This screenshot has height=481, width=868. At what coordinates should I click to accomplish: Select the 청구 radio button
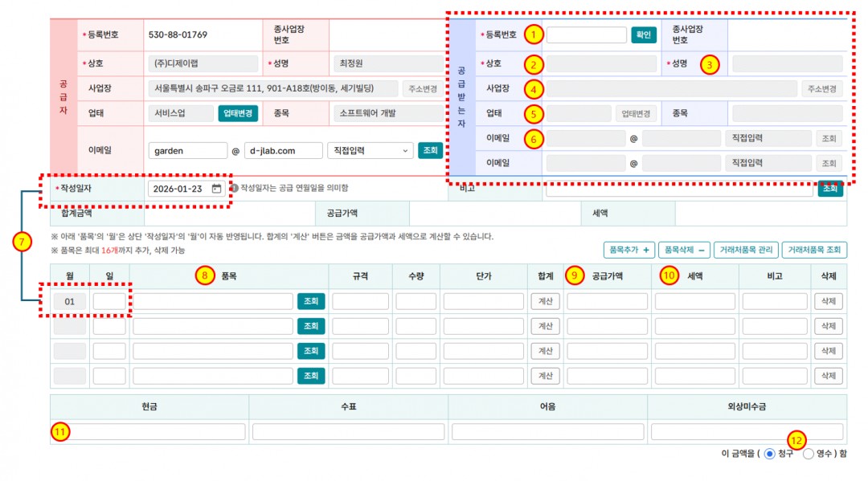point(769,454)
